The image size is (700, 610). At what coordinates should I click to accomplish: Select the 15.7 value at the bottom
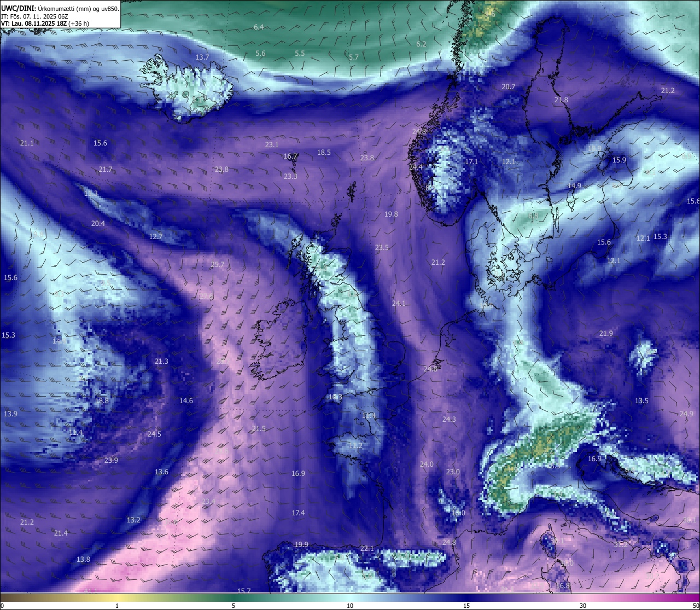(244, 591)
